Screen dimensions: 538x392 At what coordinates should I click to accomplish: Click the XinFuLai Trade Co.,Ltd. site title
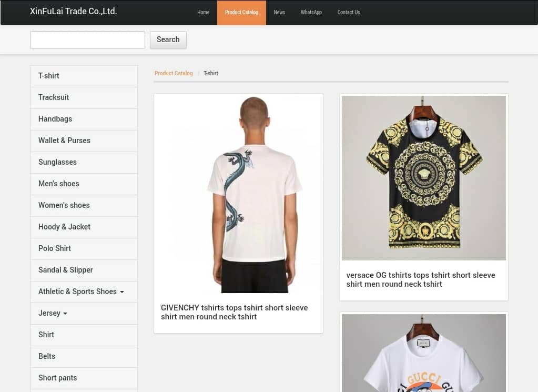pyautogui.click(x=74, y=12)
